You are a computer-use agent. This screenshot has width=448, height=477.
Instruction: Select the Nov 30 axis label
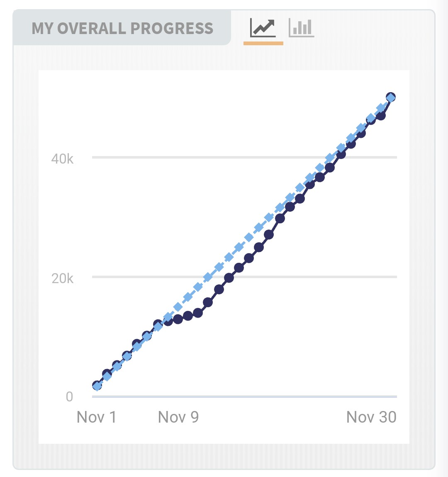371,417
